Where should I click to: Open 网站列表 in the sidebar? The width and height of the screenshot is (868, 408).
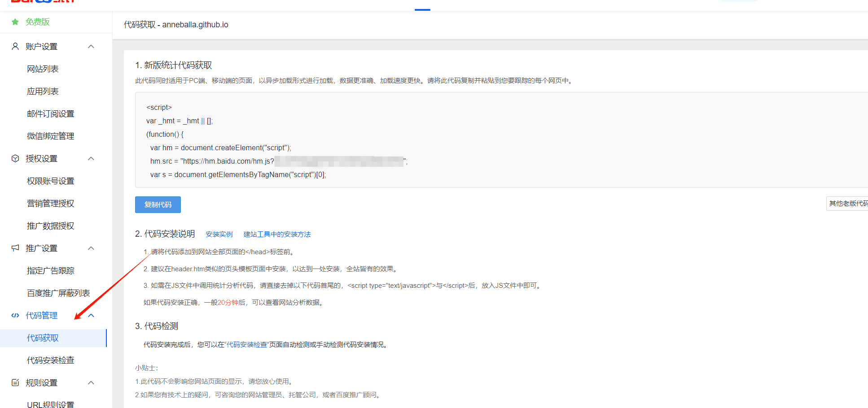[x=43, y=69]
